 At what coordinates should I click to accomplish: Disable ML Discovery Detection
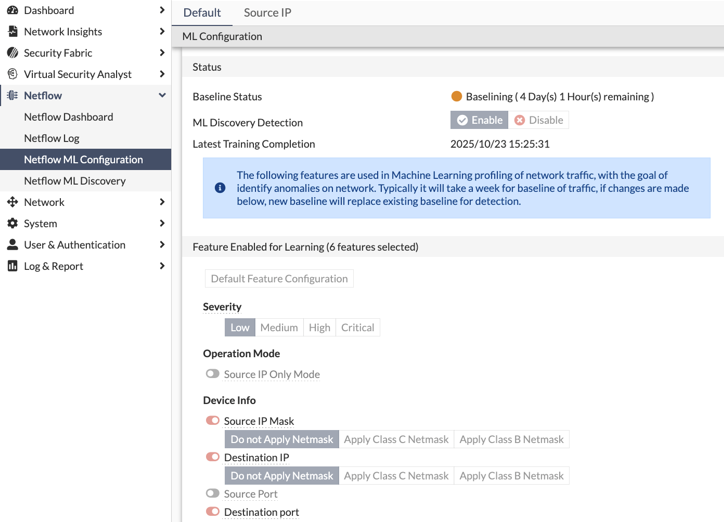click(539, 120)
